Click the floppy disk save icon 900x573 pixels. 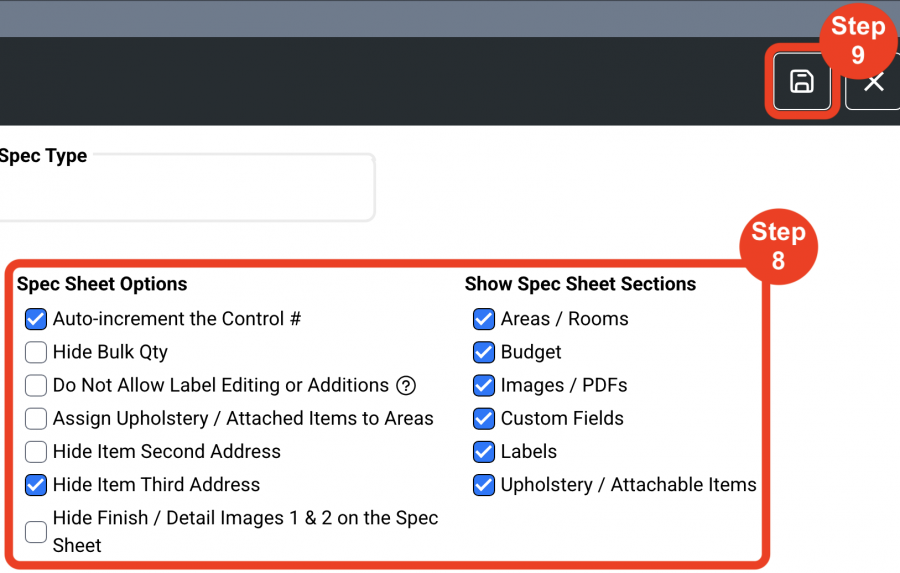(802, 82)
